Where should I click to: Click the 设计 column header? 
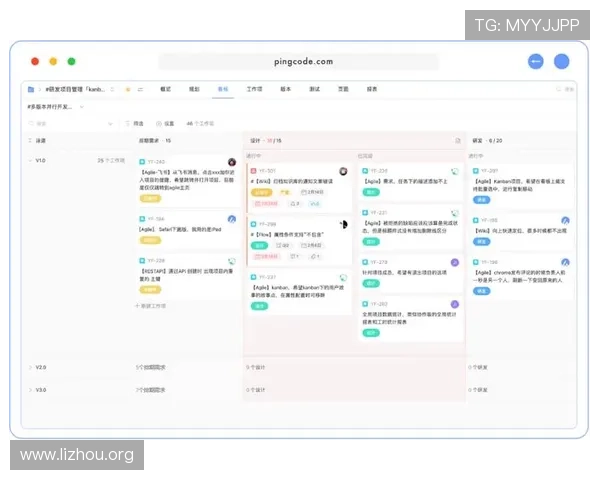click(x=266, y=140)
